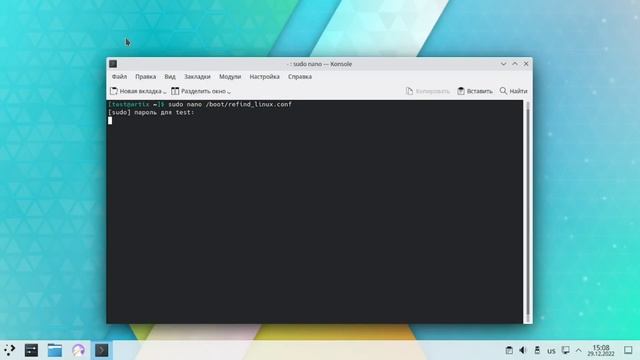Viewport: 640px width, 360px height.
Task: Open the Настройка menu
Action: (x=264, y=77)
